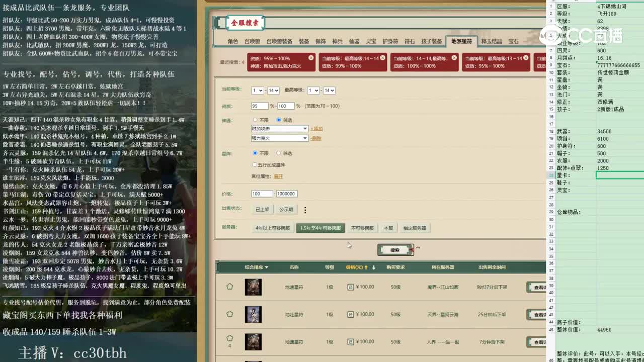Click the 搜索 search button

[395, 249]
